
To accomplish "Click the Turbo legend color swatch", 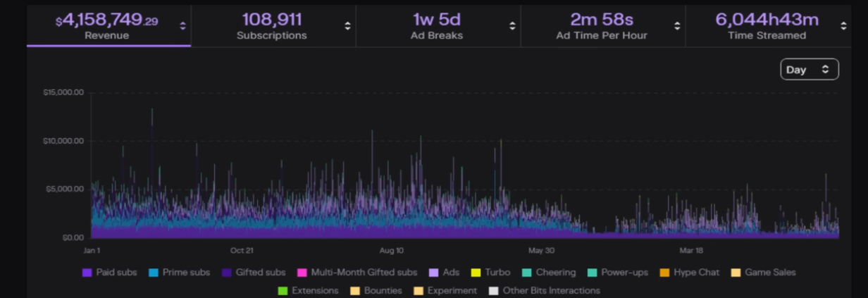I will click(x=475, y=272).
